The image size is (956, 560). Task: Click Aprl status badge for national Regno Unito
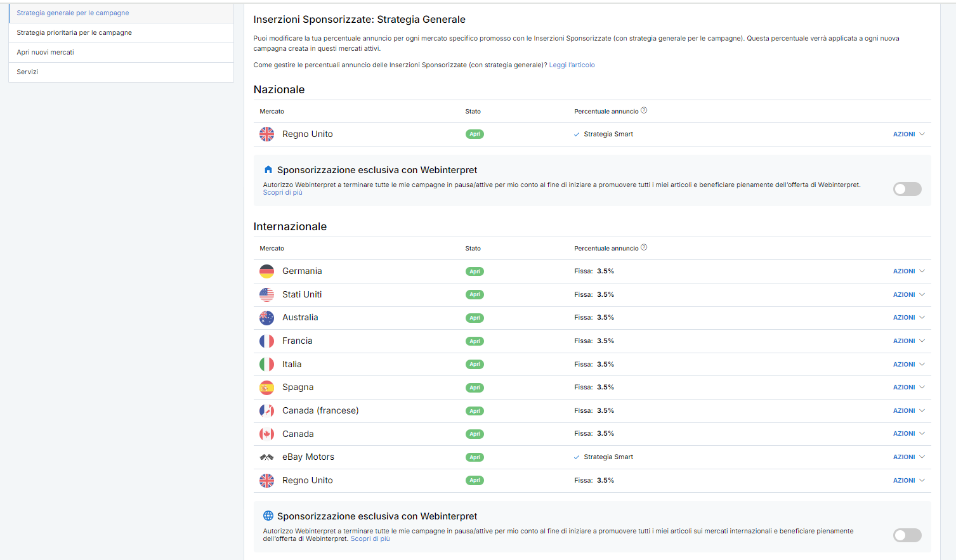point(475,134)
